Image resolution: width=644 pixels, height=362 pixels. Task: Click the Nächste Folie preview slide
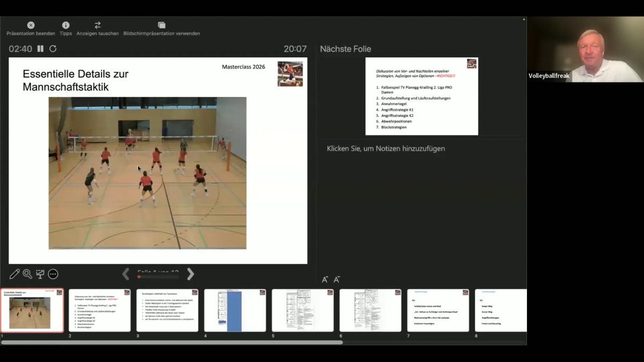pyautogui.click(x=422, y=97)
